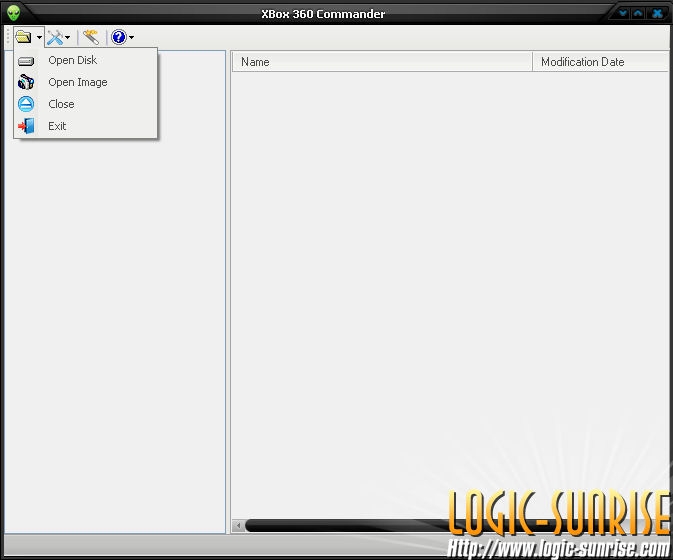Click the disk drive icon beside Open Disk

[26, 61]
